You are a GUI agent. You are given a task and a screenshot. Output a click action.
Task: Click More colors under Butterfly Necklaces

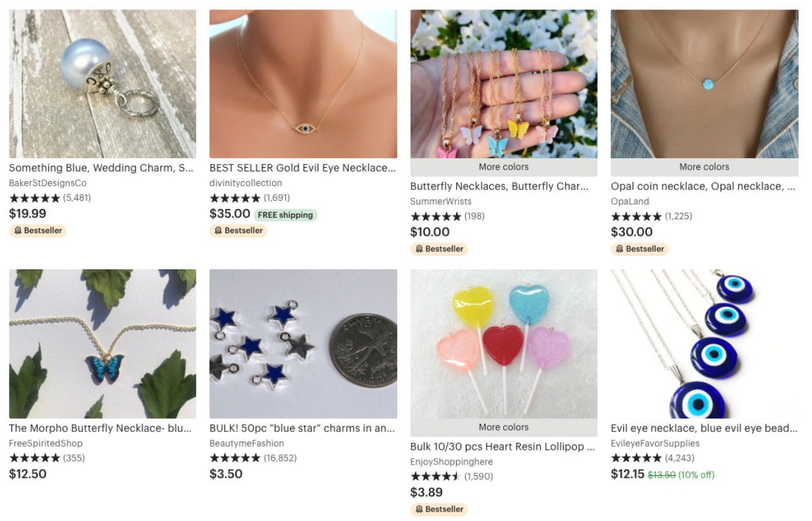click(504, 167)
